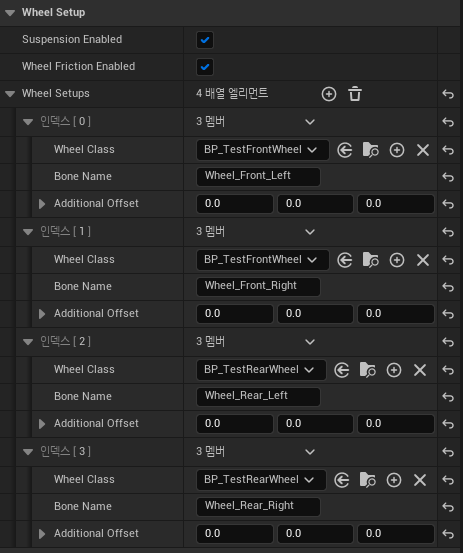Reset Wheel_Front_Left Bone Name to default

coord(448,177)
